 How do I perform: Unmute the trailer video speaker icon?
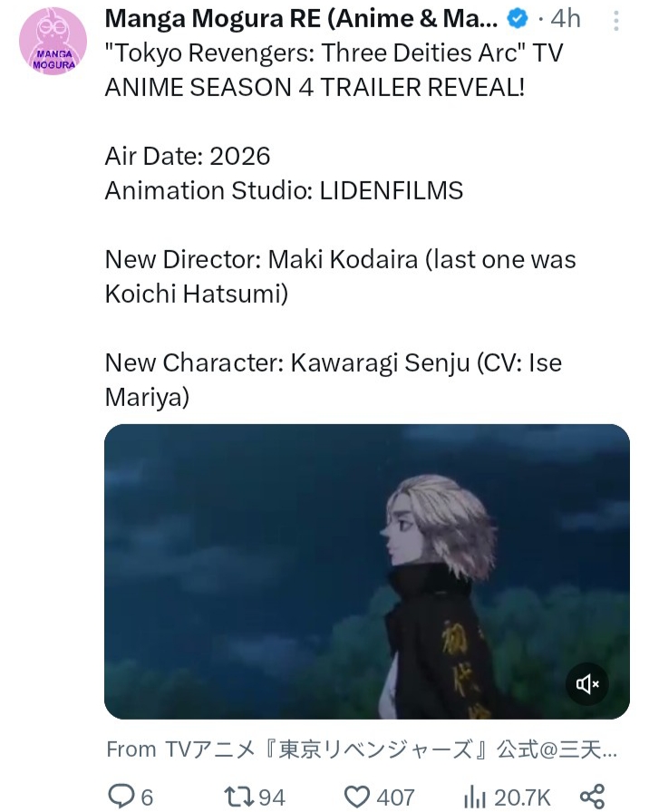(586, 684)
